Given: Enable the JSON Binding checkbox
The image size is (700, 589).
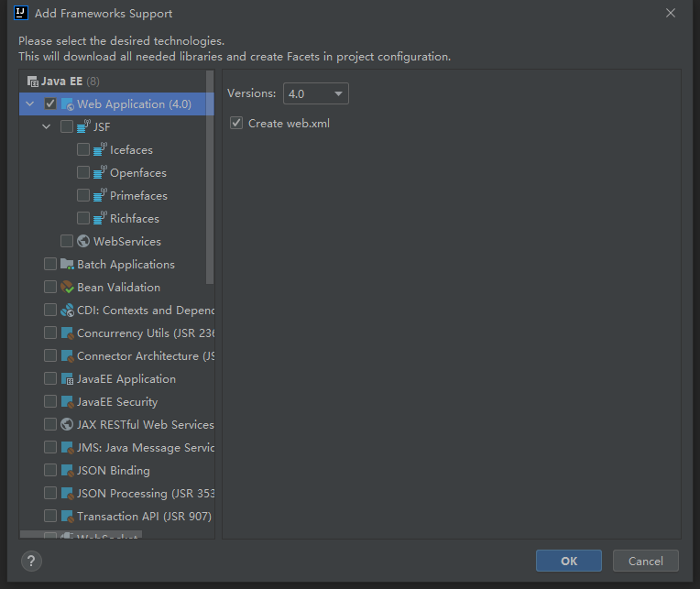Looking at the screenshot, I should click(x=50, y=470).
